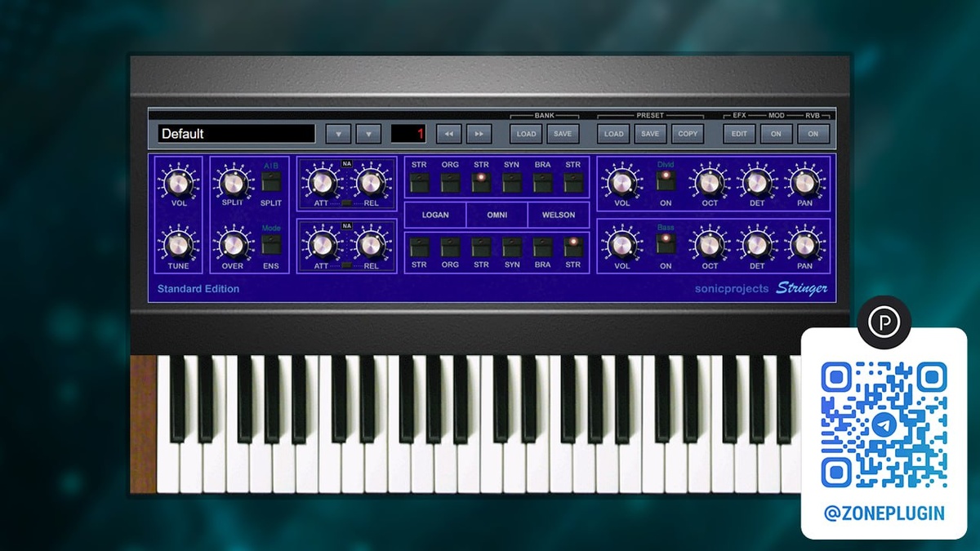Click the SPLIT knob
The height and width of the screenshot is (551, 980).
tap(233, 182)
